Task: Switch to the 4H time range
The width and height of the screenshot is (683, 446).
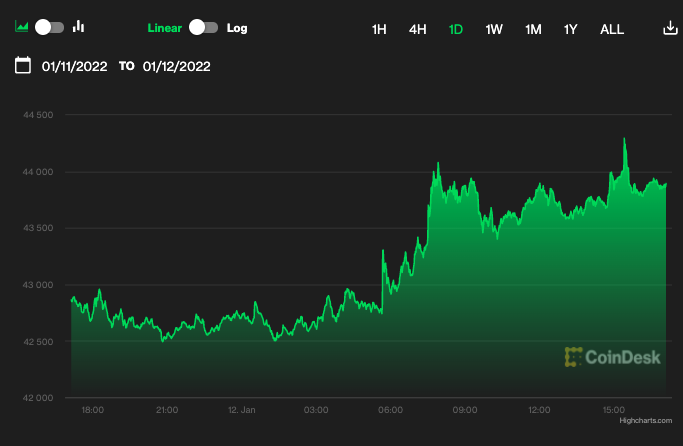Action: 417,29
